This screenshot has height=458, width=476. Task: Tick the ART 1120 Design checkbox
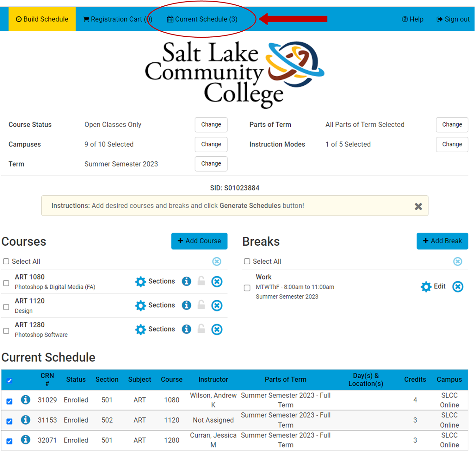6,307
